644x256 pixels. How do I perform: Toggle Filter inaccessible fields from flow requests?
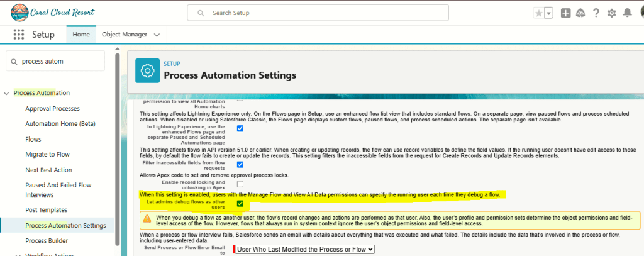(x=240, y=164)
